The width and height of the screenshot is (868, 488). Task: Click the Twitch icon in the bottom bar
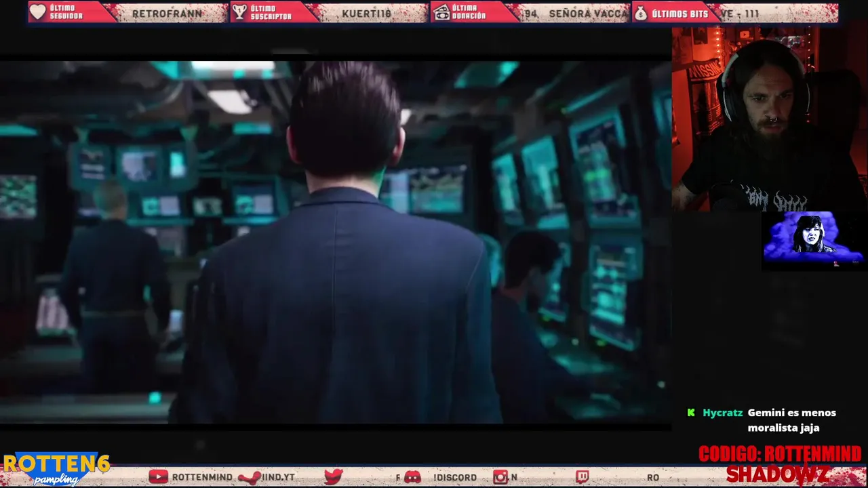[x=582, y=477]
